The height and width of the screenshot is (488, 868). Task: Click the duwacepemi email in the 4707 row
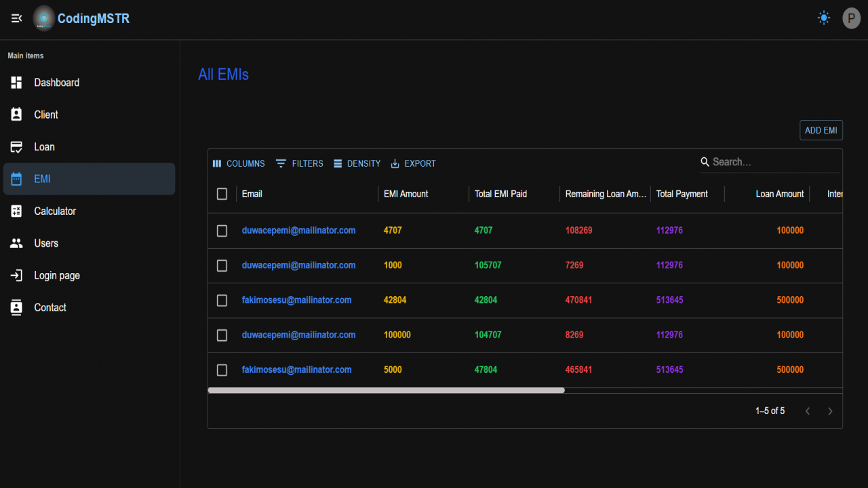298,230
